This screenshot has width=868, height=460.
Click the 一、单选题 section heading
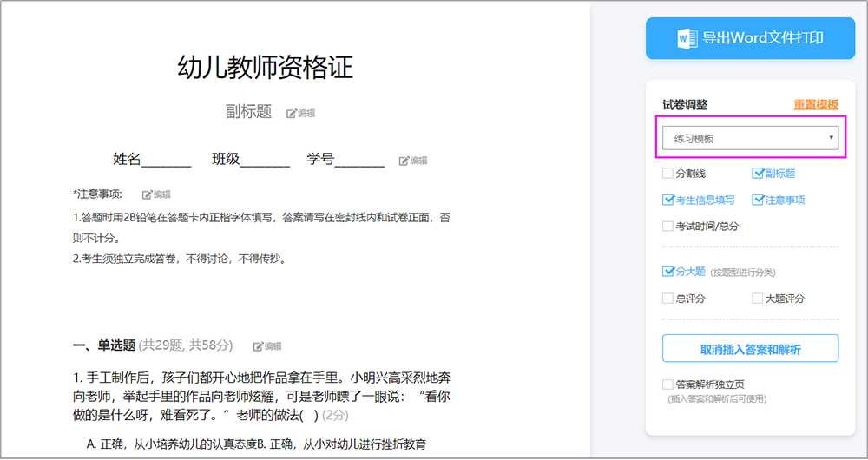click(104, 346)
